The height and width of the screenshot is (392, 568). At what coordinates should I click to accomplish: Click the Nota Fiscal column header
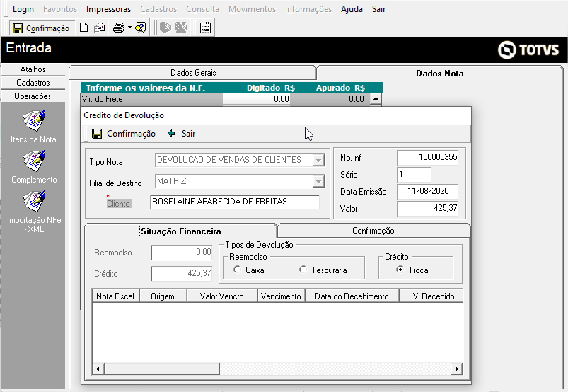[x=115, y=296]
